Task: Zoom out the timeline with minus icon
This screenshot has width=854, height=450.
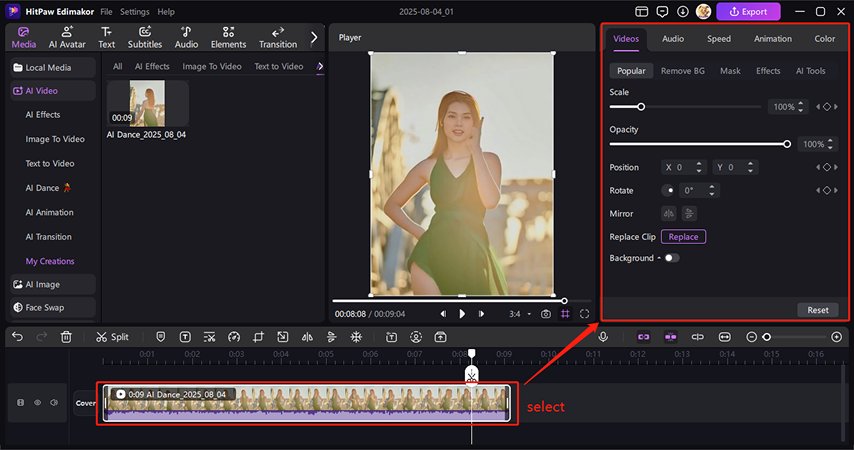Action: [x=752, y=337]
